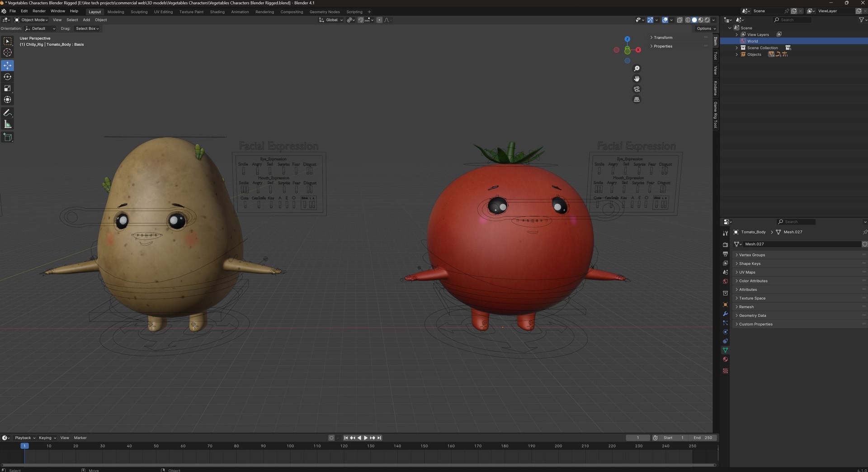Click the viewport pan hand icon
Viewport: 868px width, 472px height.
(637, 79)
